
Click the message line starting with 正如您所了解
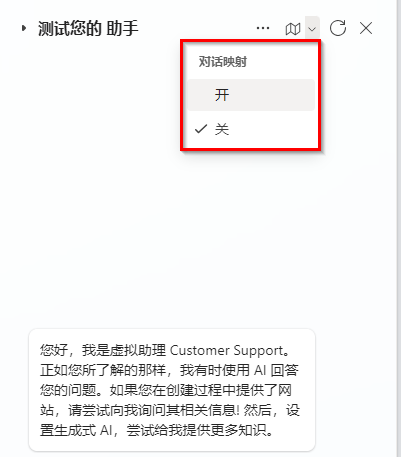coord(169,370)
